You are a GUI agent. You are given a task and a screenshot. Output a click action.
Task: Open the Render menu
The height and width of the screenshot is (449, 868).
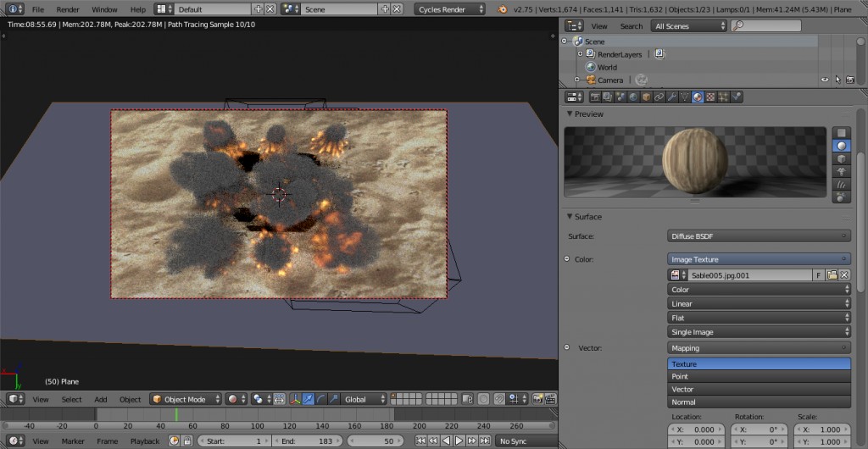tap(68, 9)
